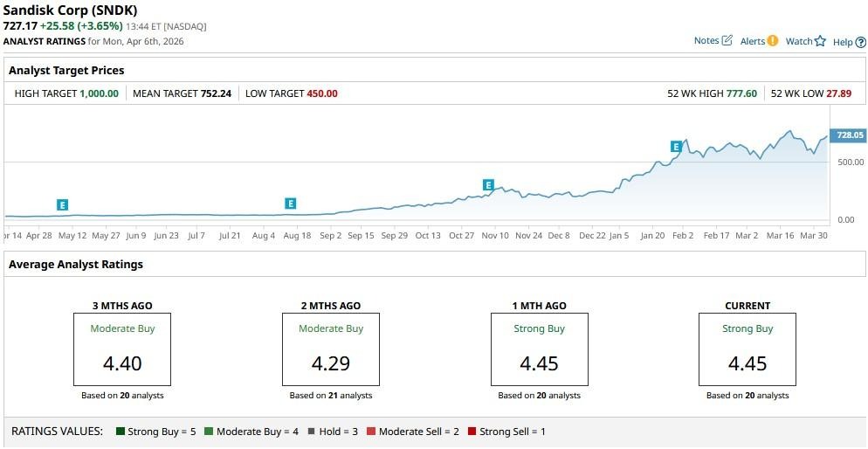The image size is (868, 449).
Task: Click the earnings marker near Aug 18
Action: [291, 204]
